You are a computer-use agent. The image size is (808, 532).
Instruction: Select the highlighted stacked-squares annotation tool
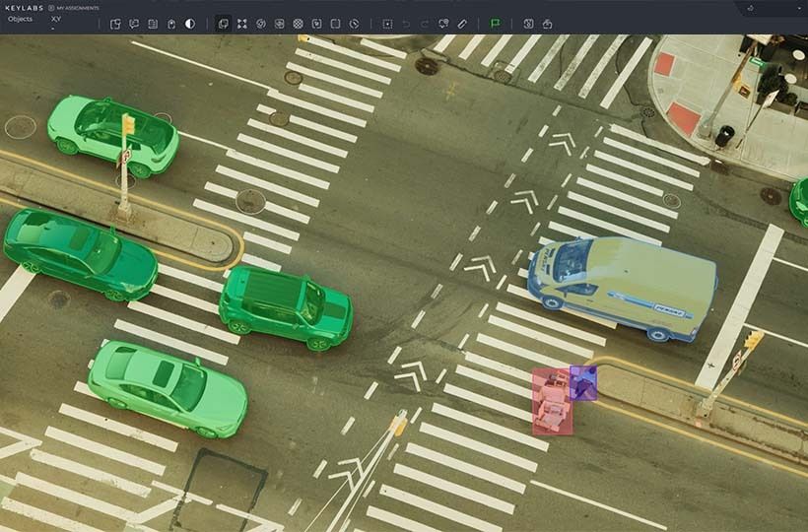[x=223, y=24]
